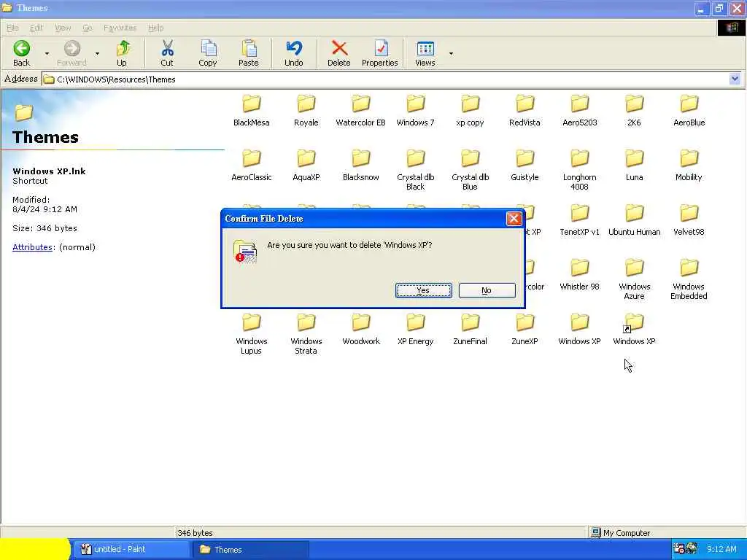
Task: Cancel deletion with the No button
Action: tap(487, 290)
